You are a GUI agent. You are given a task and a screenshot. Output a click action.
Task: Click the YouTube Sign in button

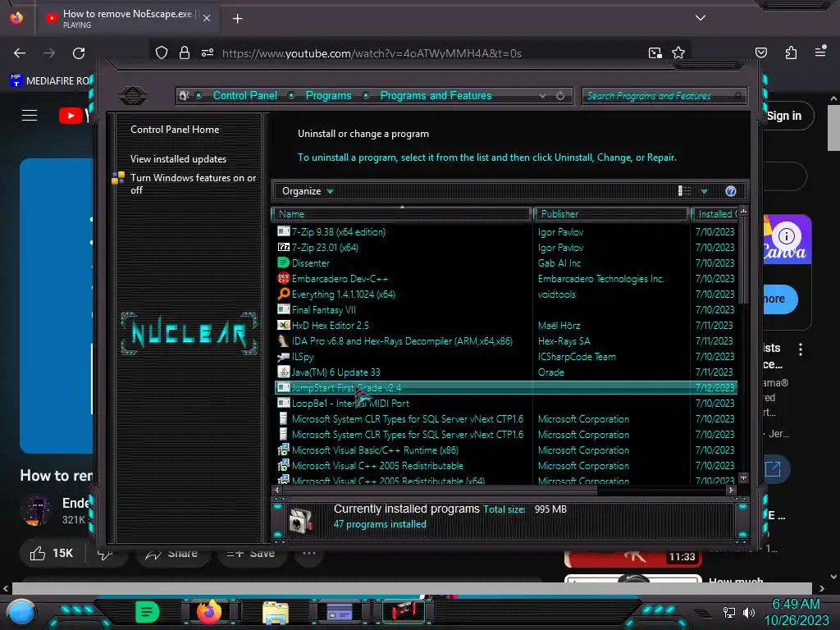[x=784, y=116]
